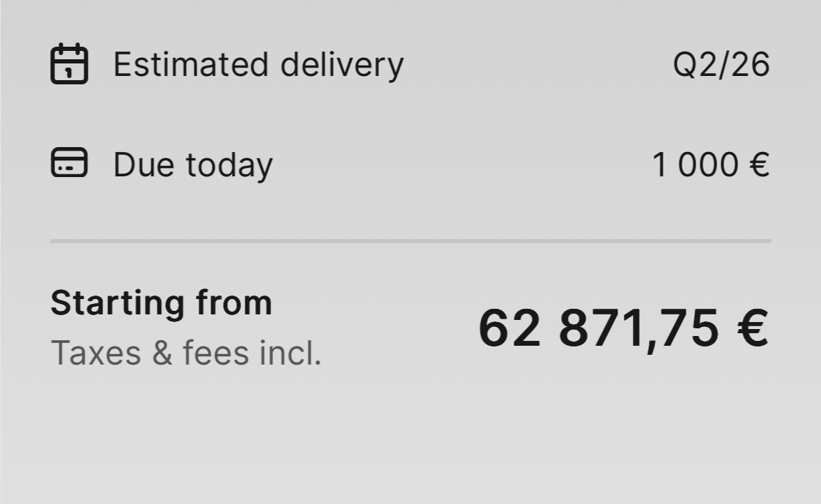This screenshot has height=504, width=821.
Task: Click the word "today" in the Due today label
Action: coord(229,166)
